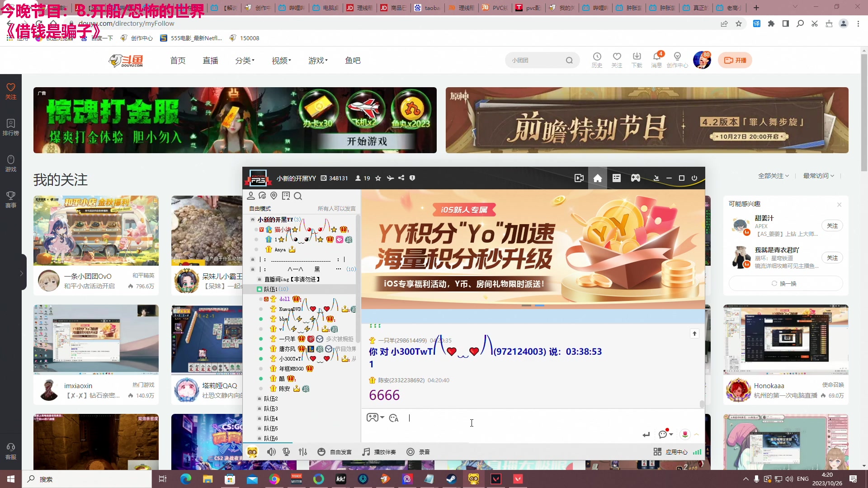Image resolution: width=868 pixels, height=488 pixels.
Task: Follow 甜姜汁 via 关注 button
Action: 832,225
